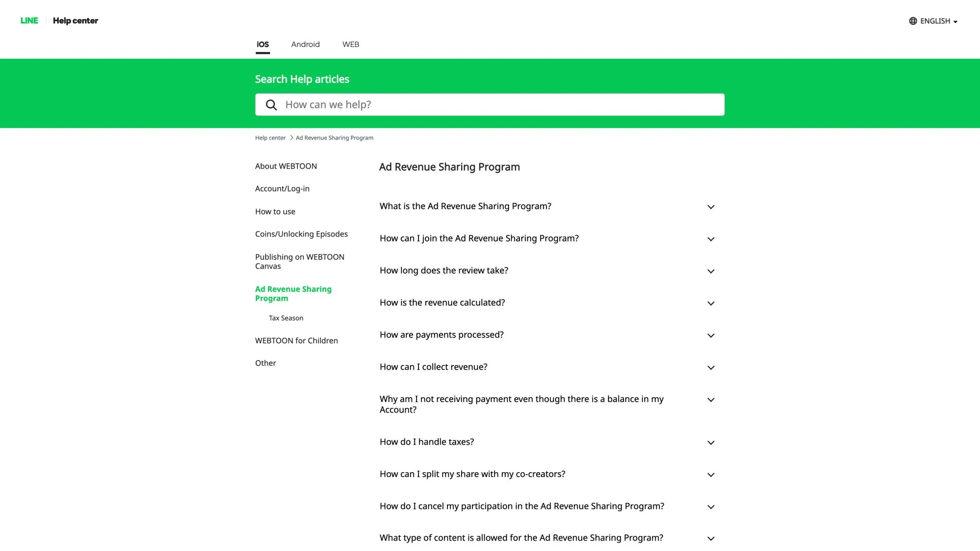Select the iOS tab

[262, 44]
